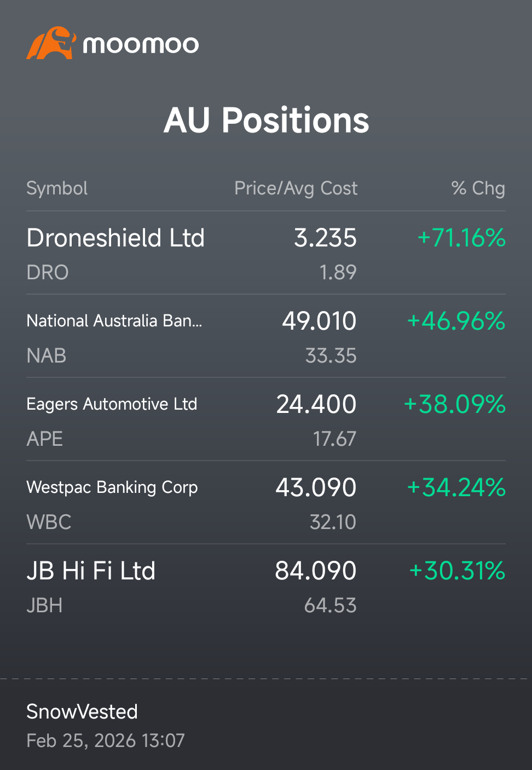Image resolution: width=532 pixels, height=770 pixels.
Task: Select the DRO ticker symbol
Action: click(x=48, y=272)
